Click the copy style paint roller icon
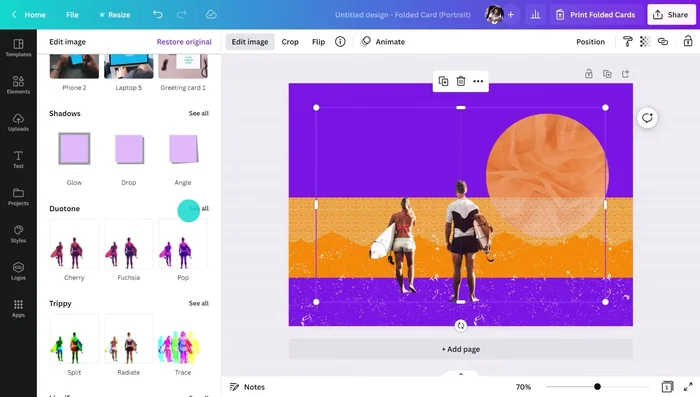Image resolution: width=700 pixels, height=397 pixels. (627, 42)
